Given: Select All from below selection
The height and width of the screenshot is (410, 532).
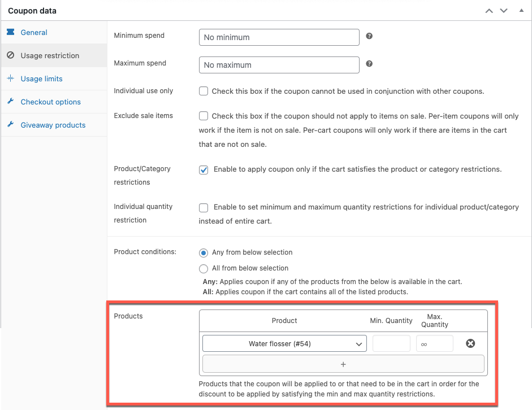Looking at the screenshot, I should [203, 269].
